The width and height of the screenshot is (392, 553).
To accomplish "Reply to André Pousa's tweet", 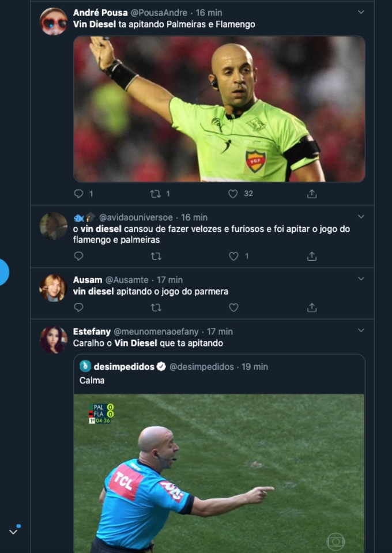I will 79,194.
